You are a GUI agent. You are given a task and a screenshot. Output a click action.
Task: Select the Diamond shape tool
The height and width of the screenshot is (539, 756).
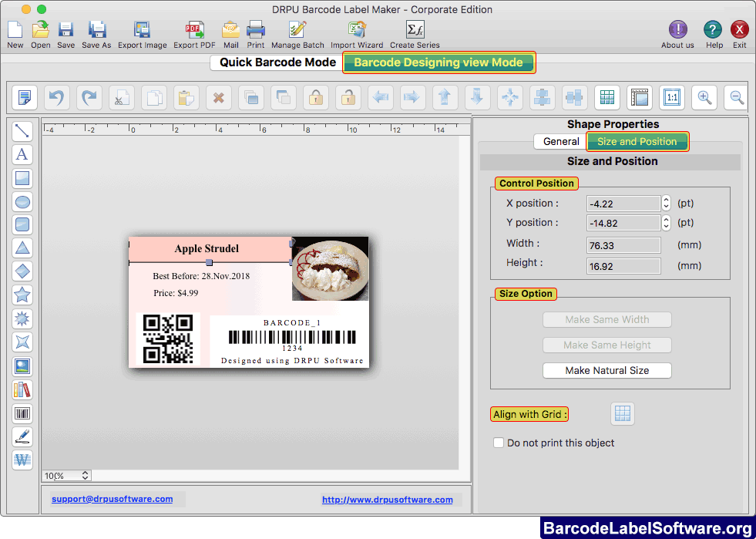[x=22, y=271]
